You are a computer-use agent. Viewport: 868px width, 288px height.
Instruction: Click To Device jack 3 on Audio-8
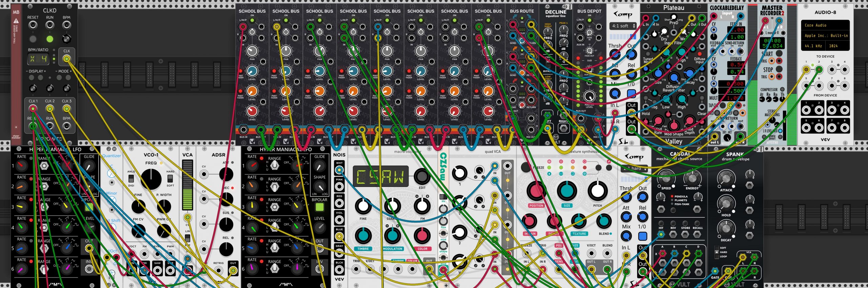[832, 70]
